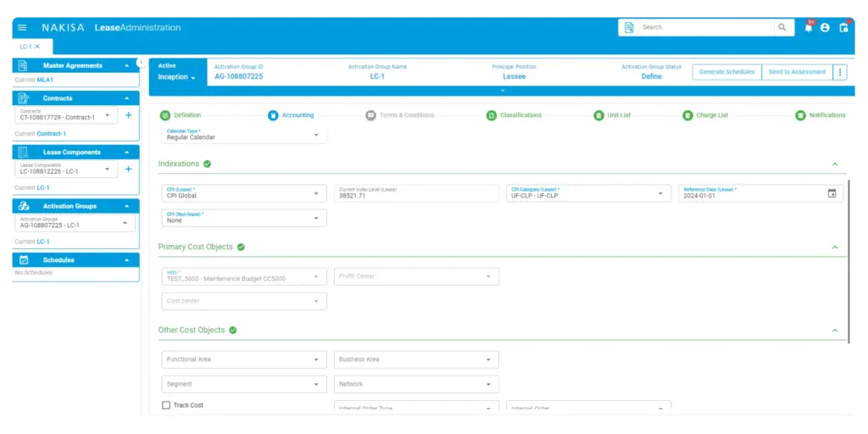Open the CPI (Lease) dropdown
This screenshot has height=434, width=868.
point(243,193)
